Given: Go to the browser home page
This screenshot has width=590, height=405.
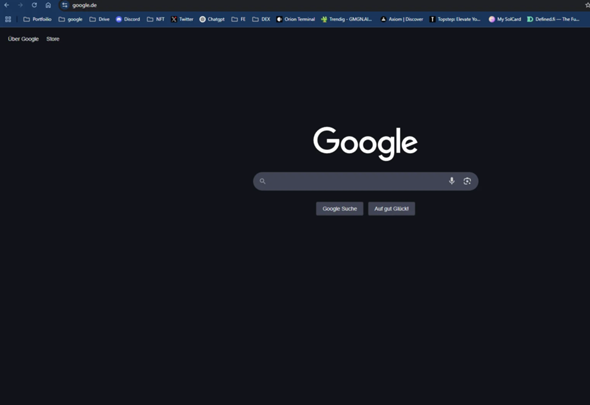Looking at the screenshot, I should click(x=48, y=5).
